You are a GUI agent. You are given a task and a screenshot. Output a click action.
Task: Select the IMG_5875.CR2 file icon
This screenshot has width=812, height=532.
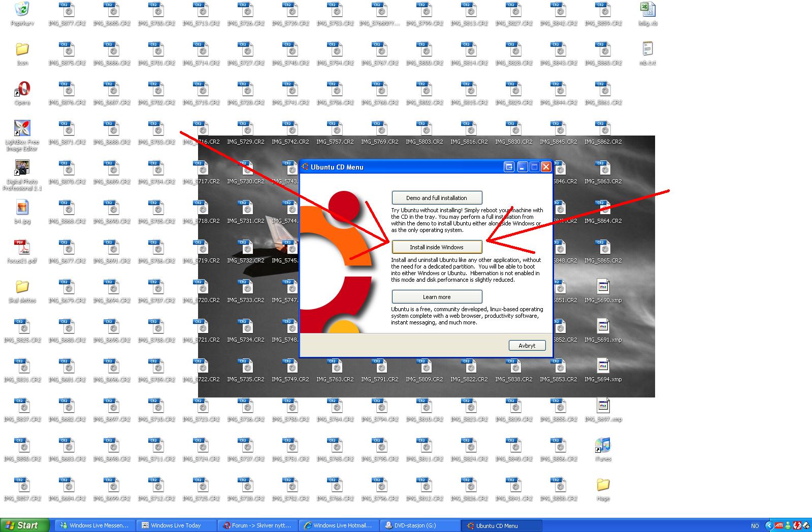click(x=67, y=49)
